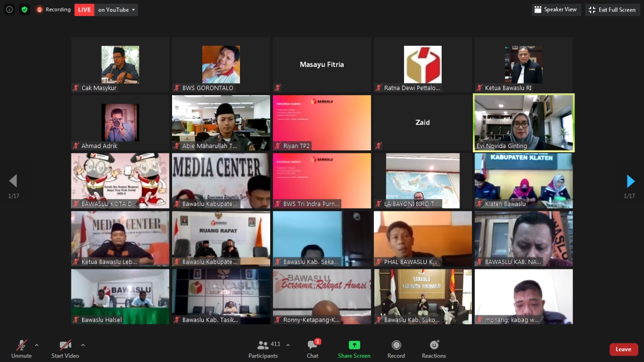Screen dimensions: 644x362
Task: Expand audio options arrow beside Unmute
Action: click(37, 345)
